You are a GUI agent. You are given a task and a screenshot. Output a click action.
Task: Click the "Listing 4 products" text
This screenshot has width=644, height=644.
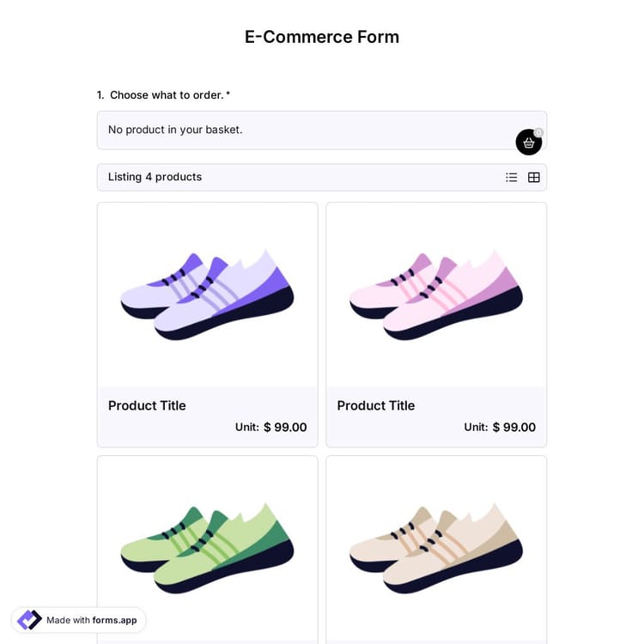click(x=155, y=177)
